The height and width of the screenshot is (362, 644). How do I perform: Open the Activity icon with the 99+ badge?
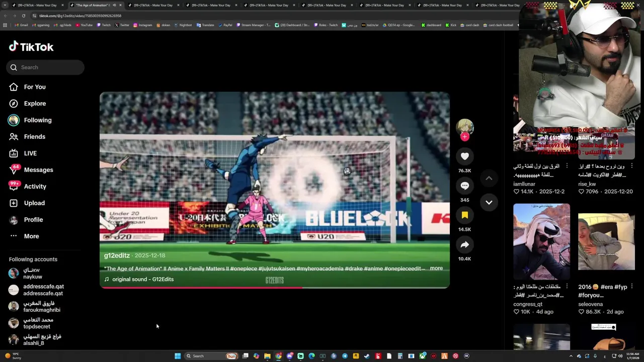pyautogui.click(x=14, y=187)
